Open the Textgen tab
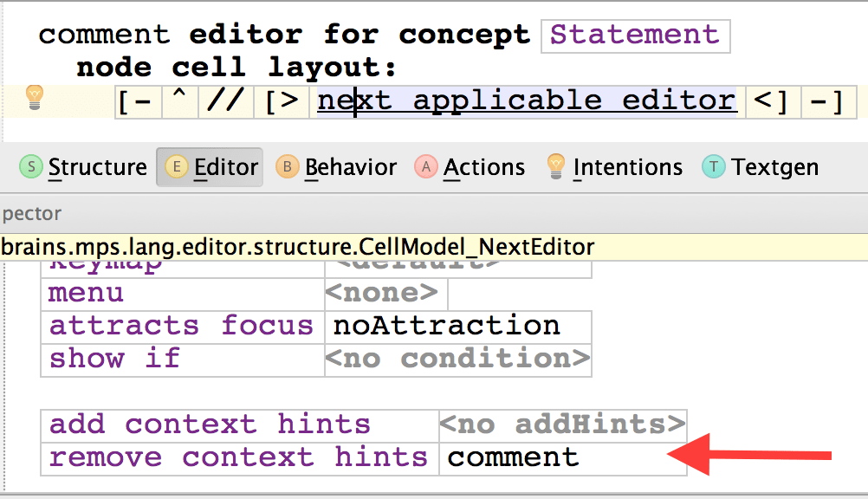This screenshot has height=499, width=868. [774, 167]
